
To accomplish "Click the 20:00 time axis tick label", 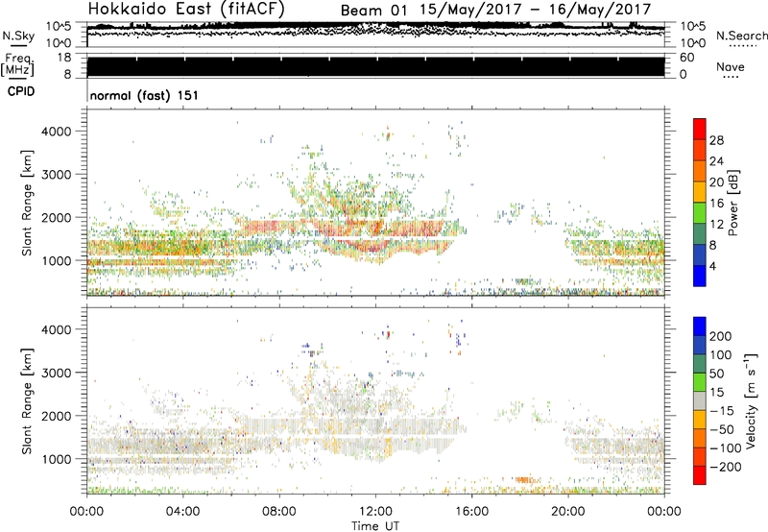I will [568, 512].
